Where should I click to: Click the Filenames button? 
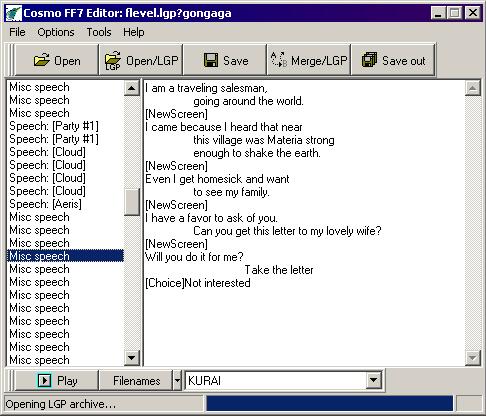(x=137, y=380)
